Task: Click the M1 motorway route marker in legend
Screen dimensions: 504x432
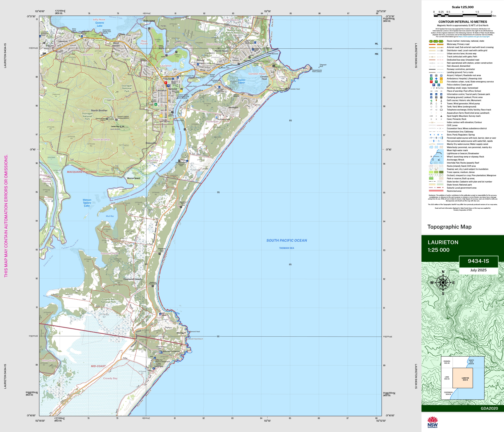Action: [x=431, y=41]
